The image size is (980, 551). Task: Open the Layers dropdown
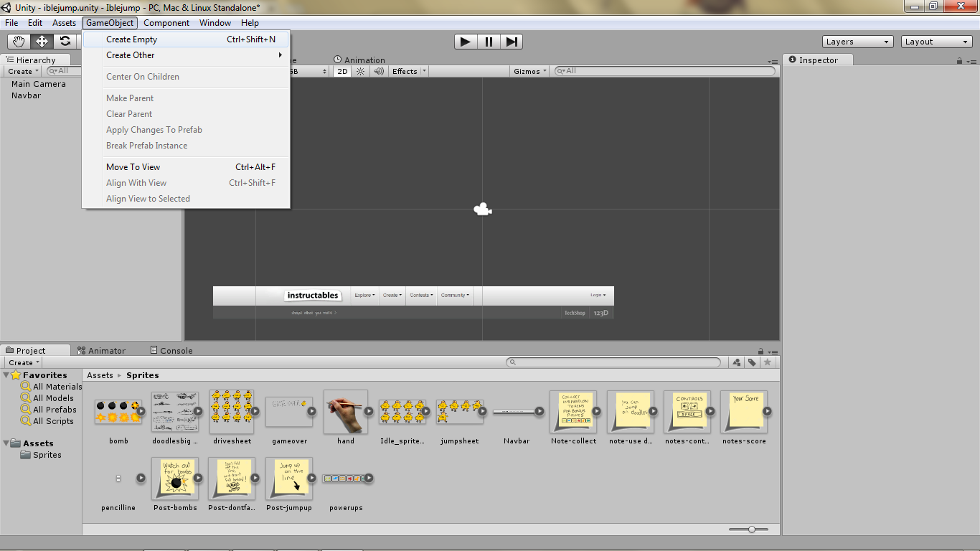click(x=858, y=42)
